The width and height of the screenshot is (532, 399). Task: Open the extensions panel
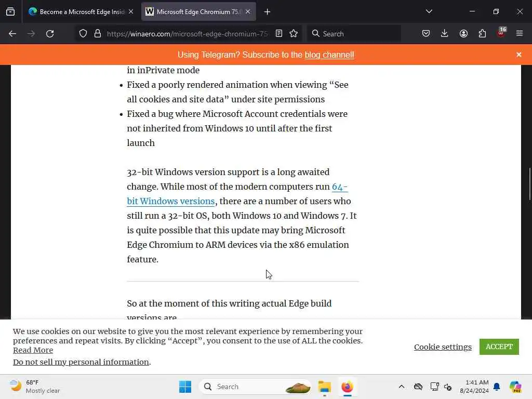[x=482, y=34]
